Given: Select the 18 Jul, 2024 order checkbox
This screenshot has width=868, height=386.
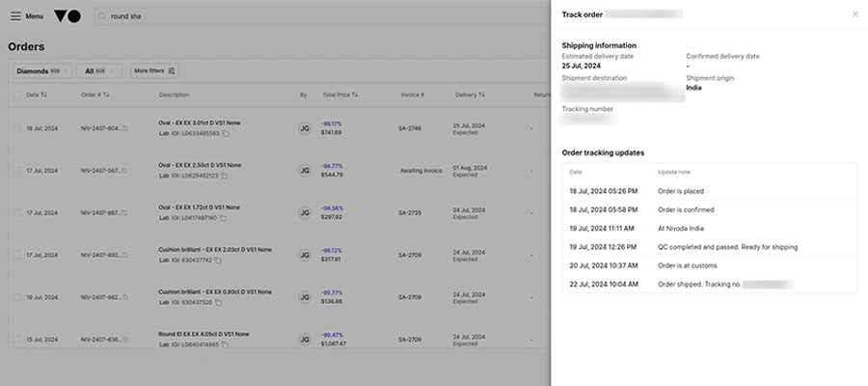Looking at the screenshot, I should click(x=16, y=128).
